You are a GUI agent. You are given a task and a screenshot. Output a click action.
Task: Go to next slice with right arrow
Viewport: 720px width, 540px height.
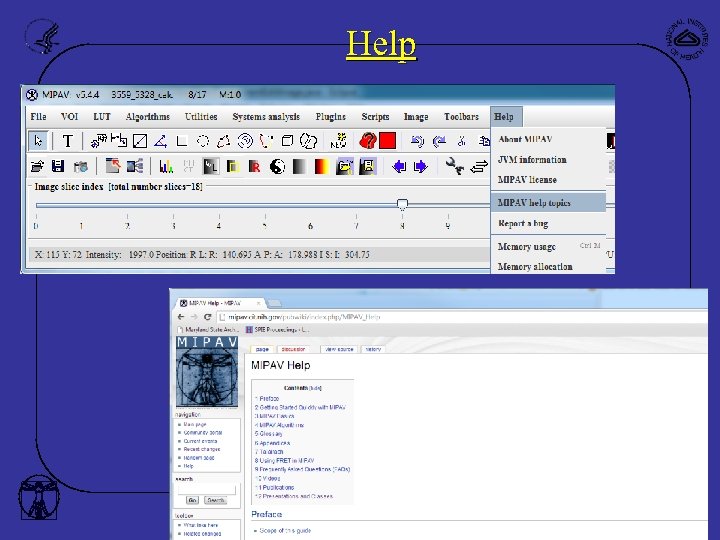[421, 166]
